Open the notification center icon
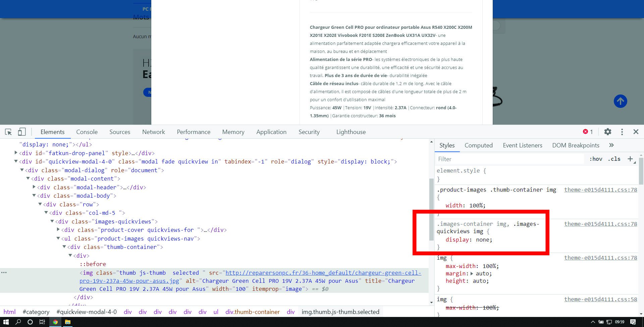This screenshot has height=327, width=644. [633, 322]
